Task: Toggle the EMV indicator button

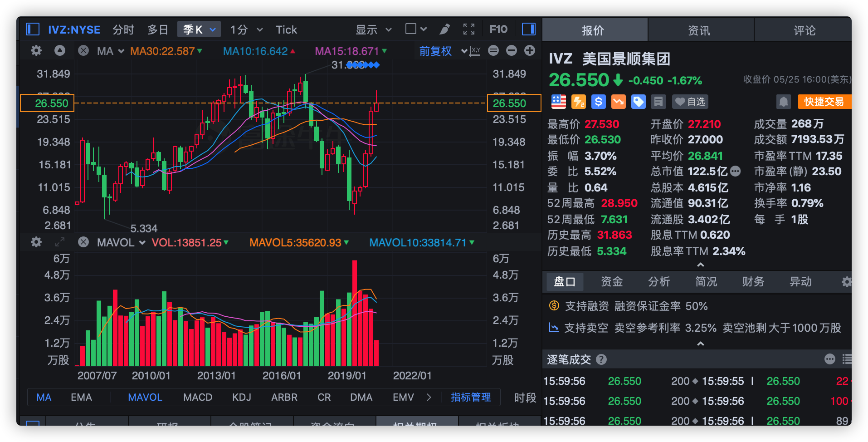Action: 404,398
